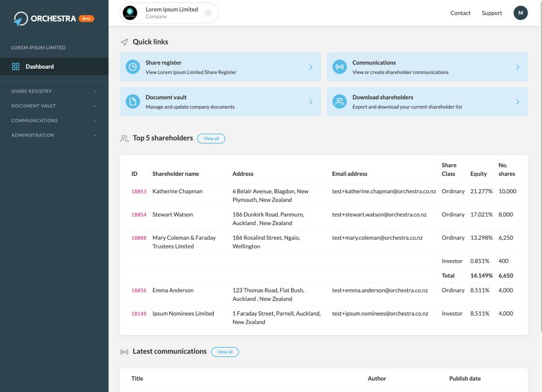The width and height of the screenshot is (542, 392).
Task: Open the Share register quick link card
Action: coord(220,67)
